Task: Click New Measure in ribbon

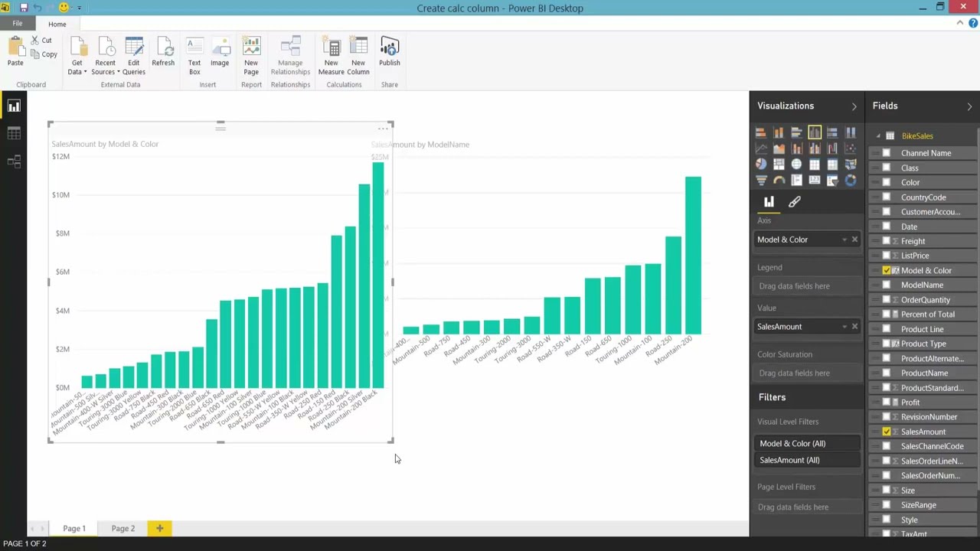Action: click(x=332, y=56)
